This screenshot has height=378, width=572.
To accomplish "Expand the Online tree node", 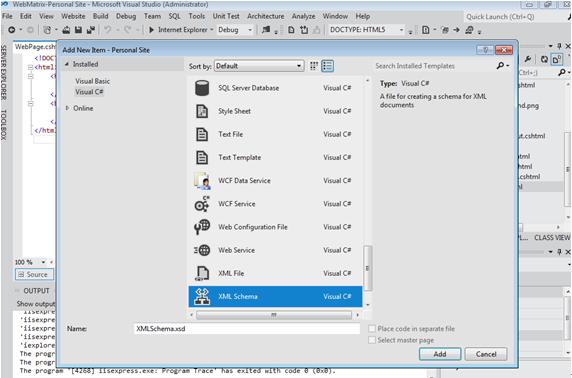I will coord(67,108).
